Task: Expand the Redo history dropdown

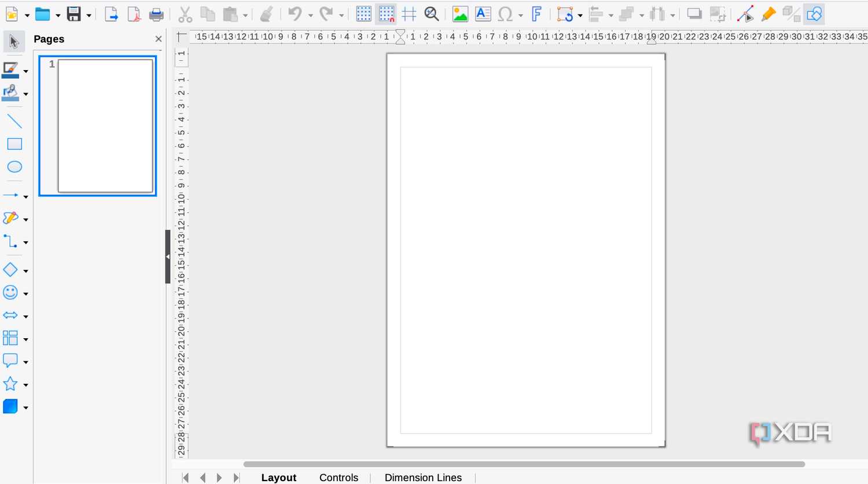Action: [341, 15]
